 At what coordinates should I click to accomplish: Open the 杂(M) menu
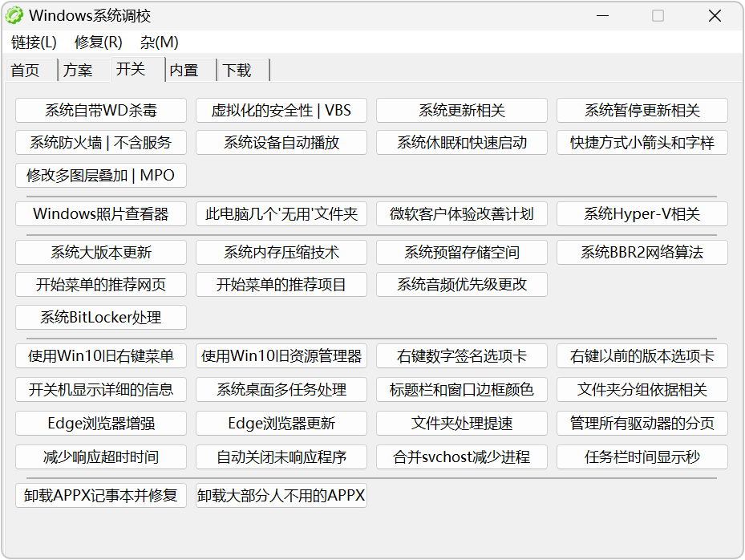click(x=159, y=43)
